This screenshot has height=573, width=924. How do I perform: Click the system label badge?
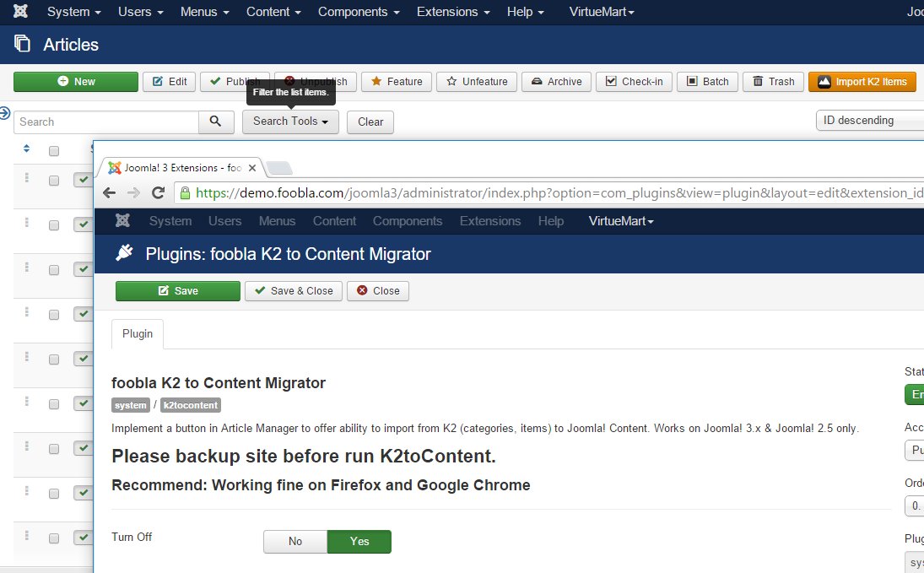coord(130,405)
